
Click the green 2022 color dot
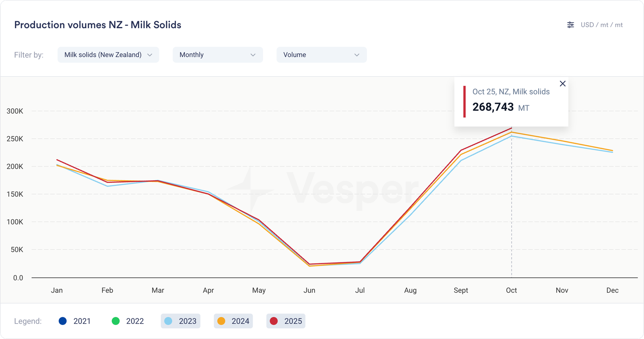point(116,321)
